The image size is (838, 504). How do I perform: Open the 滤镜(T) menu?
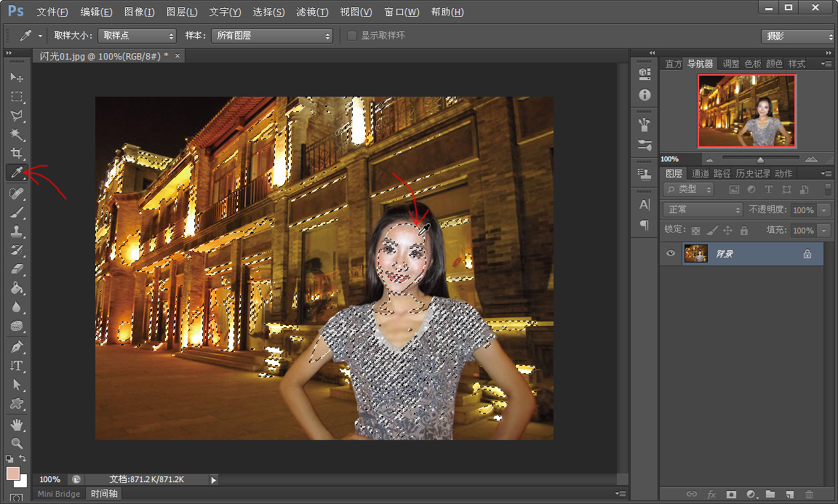coord(312,12)
